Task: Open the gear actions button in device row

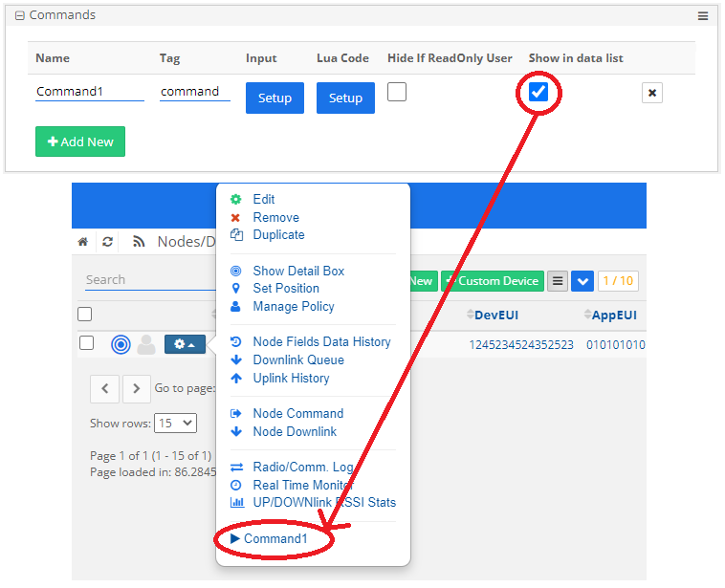Action: [185, 344]
